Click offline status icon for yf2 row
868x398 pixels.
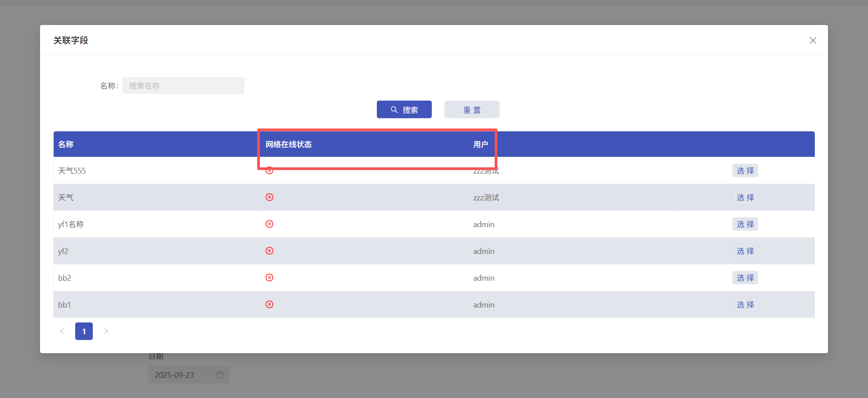(270, 251)
